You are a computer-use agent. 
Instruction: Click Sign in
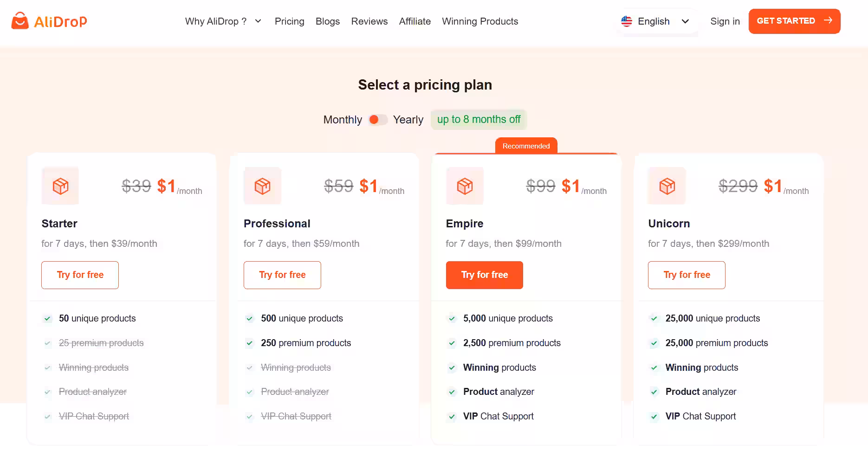point(725,21)
